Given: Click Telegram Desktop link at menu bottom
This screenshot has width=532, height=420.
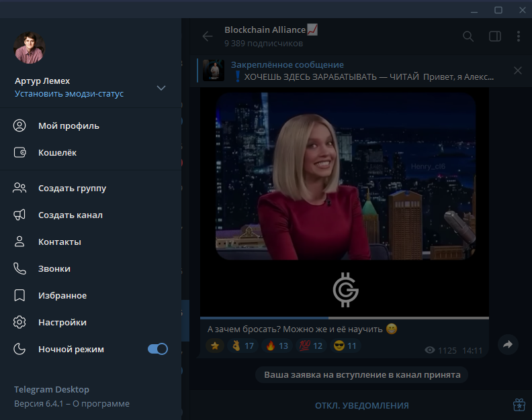Looking at the screenshot, I should pyautogui.click(x=52, y=390).
